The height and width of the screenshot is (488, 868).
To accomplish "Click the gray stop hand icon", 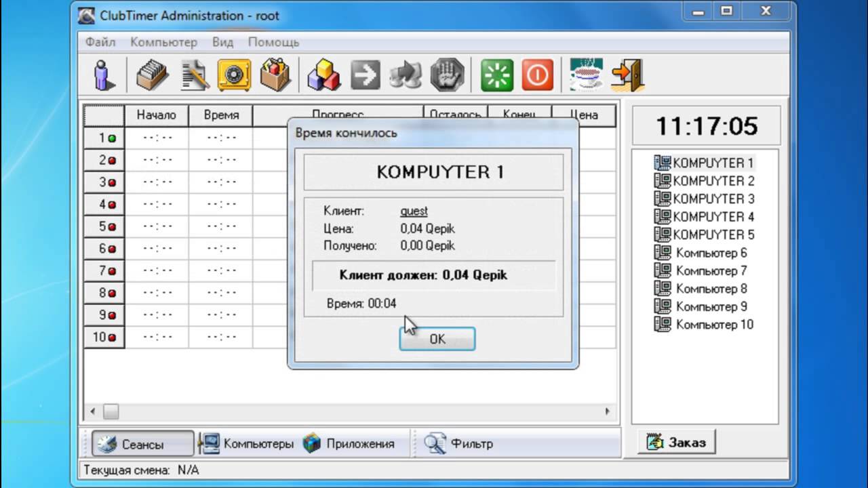I will (x=447, y=75).
